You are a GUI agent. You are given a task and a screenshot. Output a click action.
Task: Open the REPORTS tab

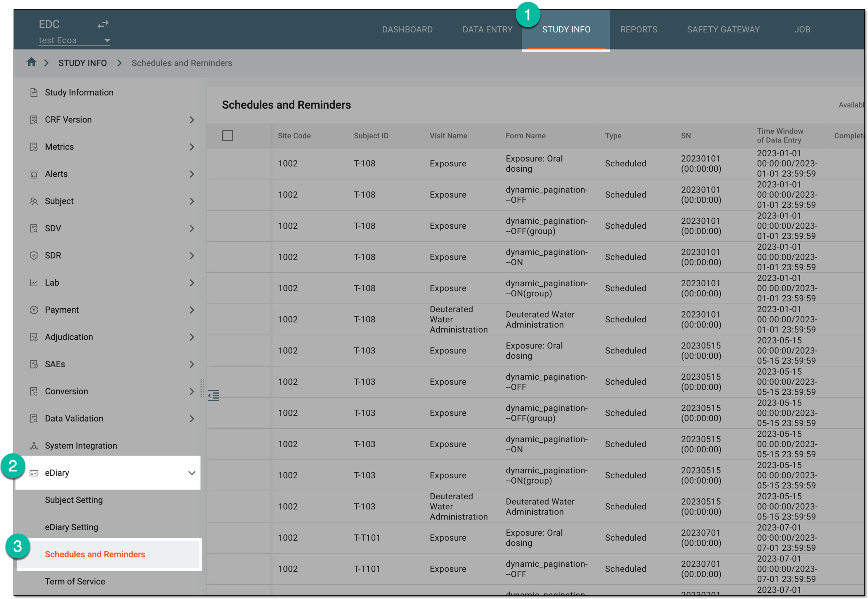639,29
